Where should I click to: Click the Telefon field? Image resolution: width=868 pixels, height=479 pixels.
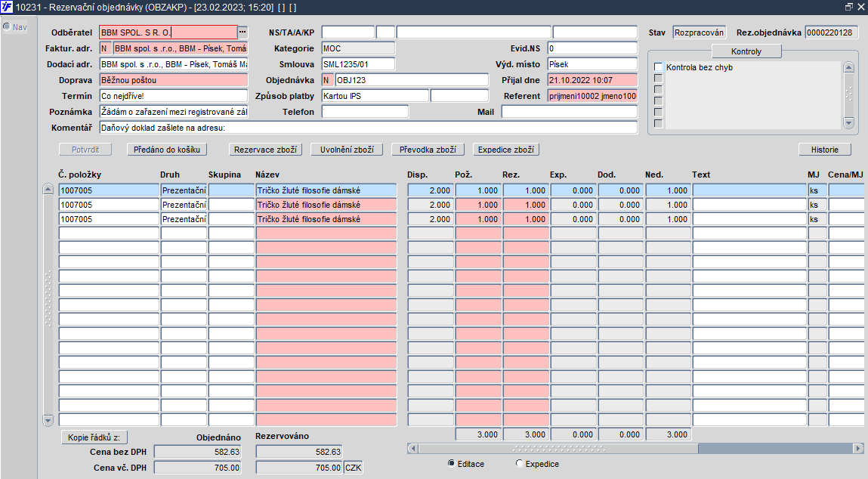pyautogui.click(x=366, y=112)
